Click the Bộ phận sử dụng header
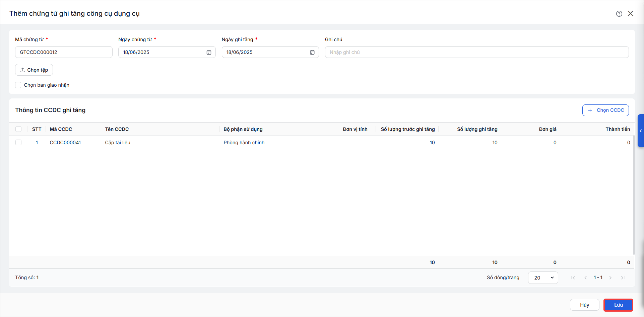Screen dimensions: 644x317 243,129
